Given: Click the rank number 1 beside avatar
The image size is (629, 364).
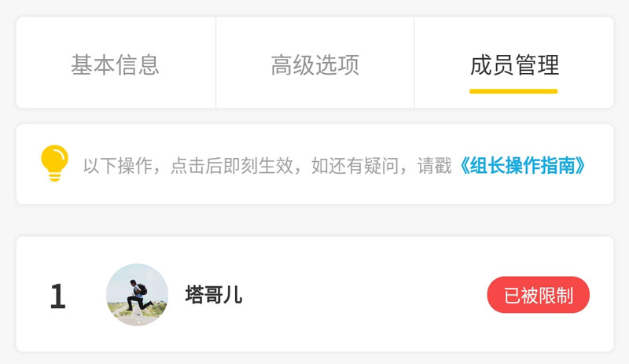Looking at the screenshot, I should pyautogui.click(x=57, y=296).
